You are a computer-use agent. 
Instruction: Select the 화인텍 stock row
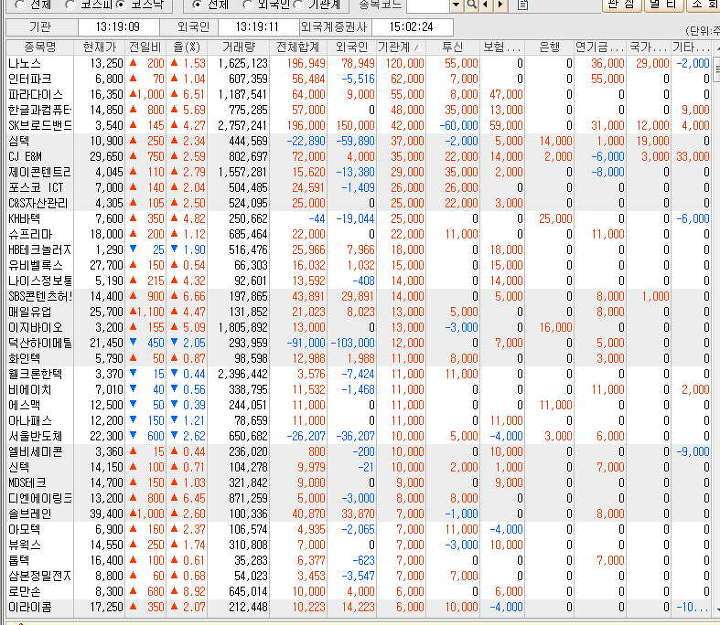[360, 358]
